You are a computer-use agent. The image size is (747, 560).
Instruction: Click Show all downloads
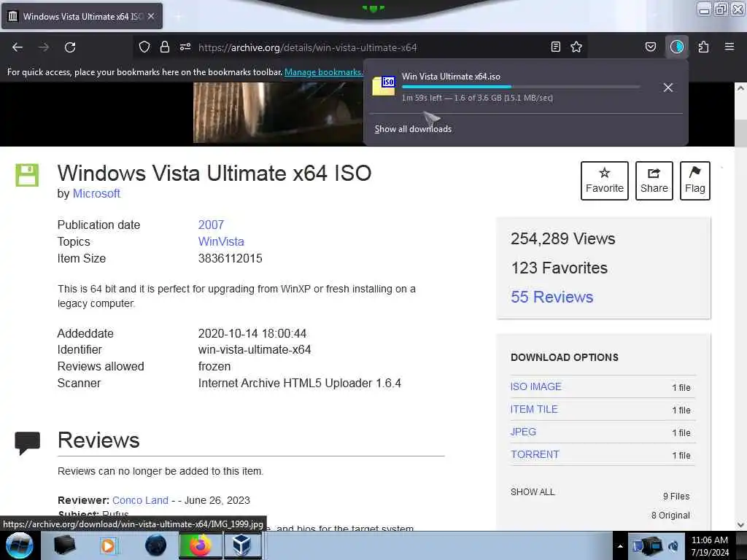tap(413, 129)
